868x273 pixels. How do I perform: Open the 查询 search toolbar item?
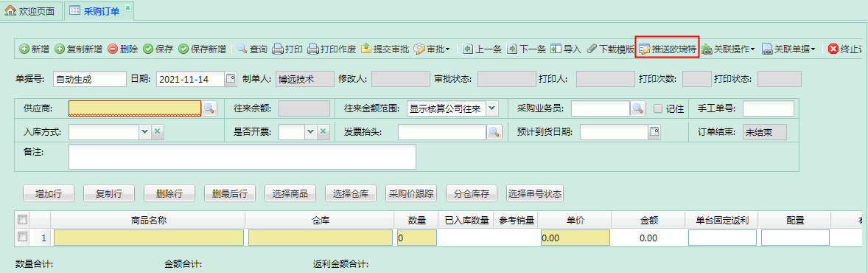(x=252, y=49)
